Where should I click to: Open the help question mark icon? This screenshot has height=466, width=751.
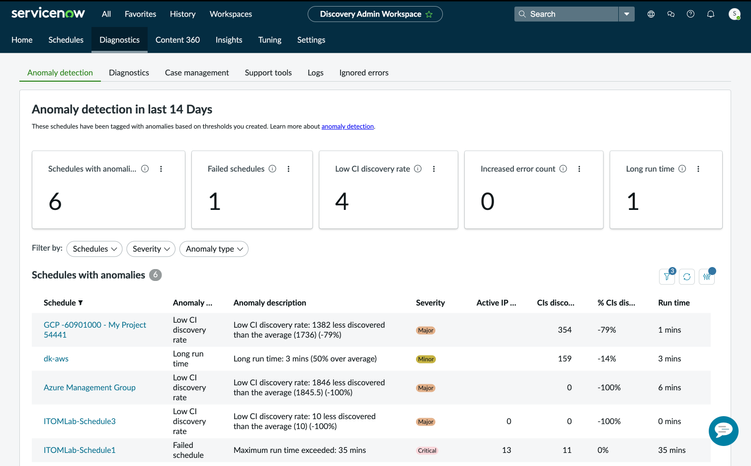pos(690,14)
